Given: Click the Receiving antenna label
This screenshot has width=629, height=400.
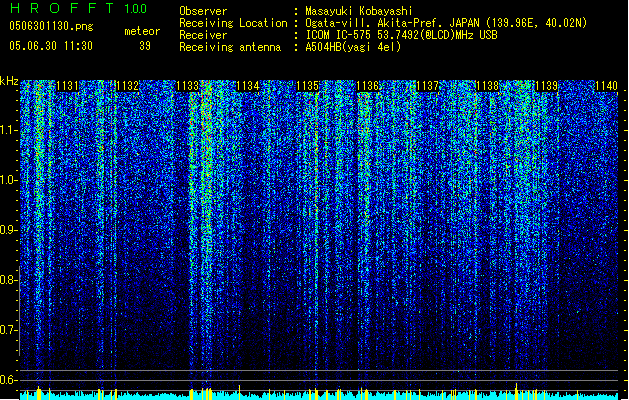Looking at the screenshot, I should [230, 47].
